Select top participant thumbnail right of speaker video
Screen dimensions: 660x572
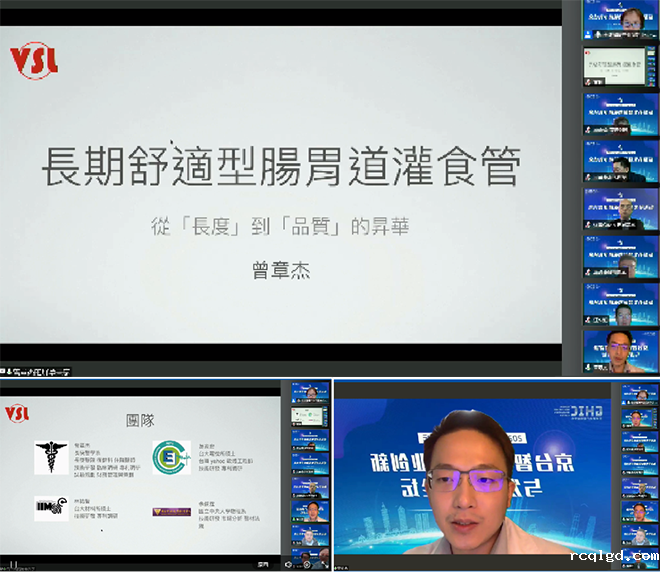(x=640, y=393)
